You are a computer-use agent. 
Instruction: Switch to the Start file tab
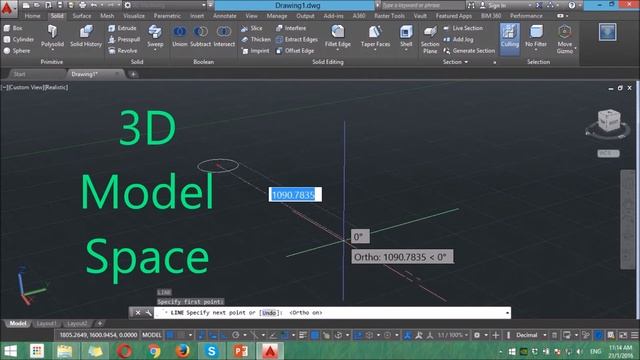(x=19, y=74)
